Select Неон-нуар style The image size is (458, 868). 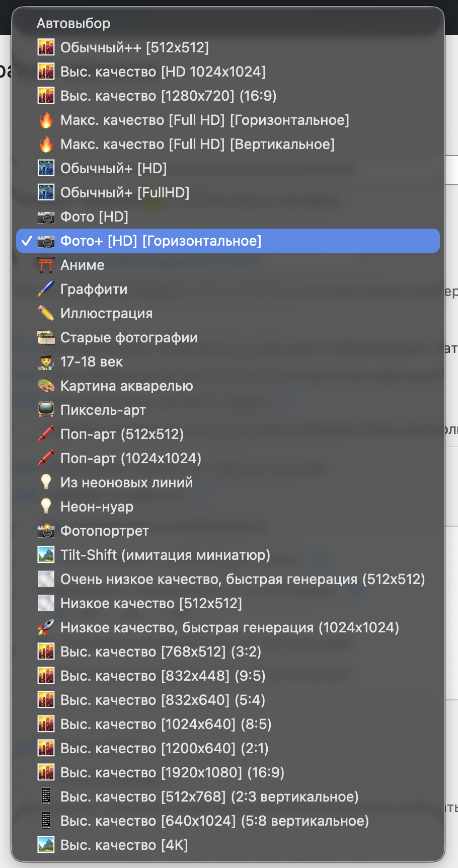pyautogui.click(x=97, y=507)
